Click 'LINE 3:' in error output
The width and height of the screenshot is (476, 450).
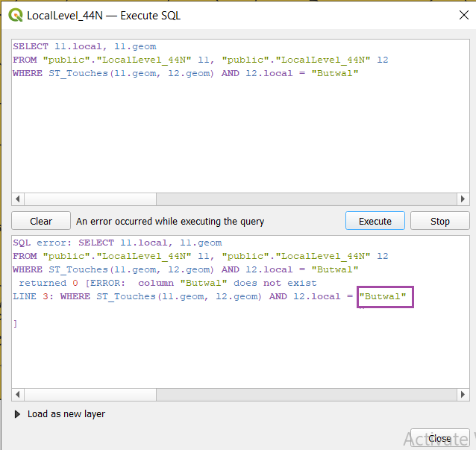click(x=33, y=296)
